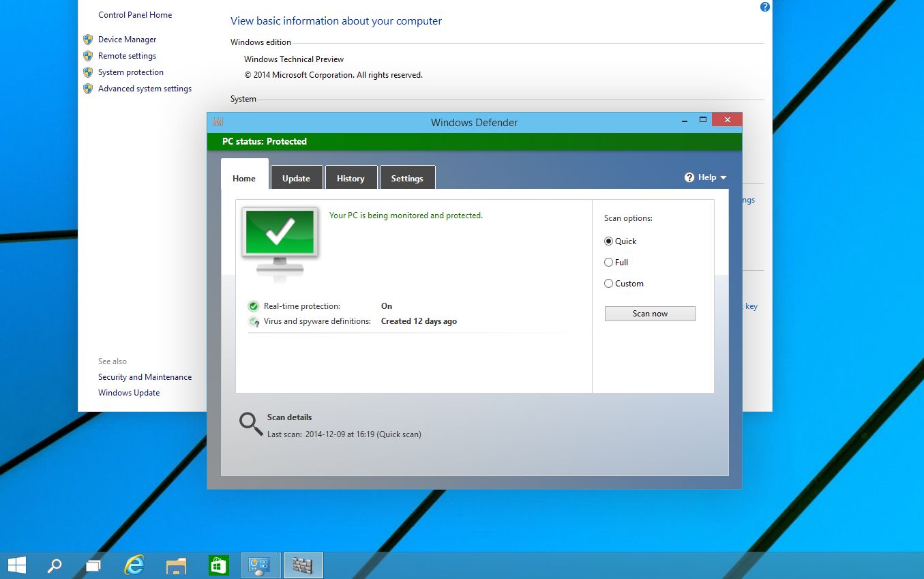The image size is (924, 579).
Task: Launch Internet Explorer from the taskbar
Action: (x=134, y=565)
